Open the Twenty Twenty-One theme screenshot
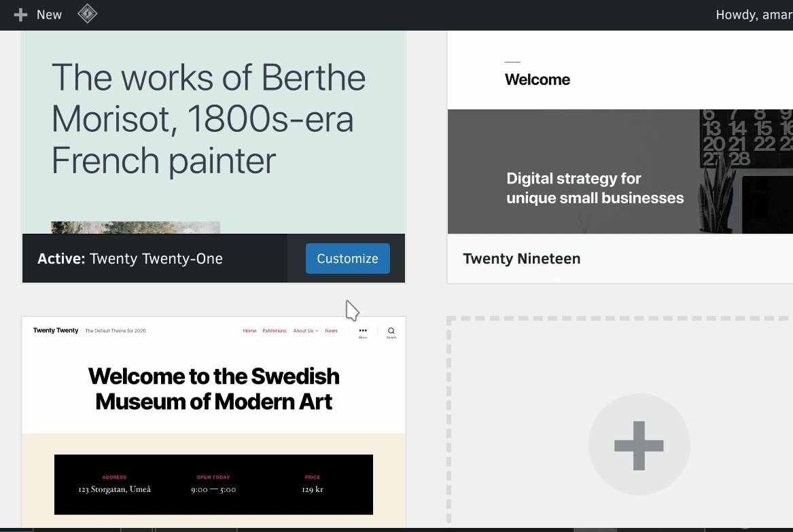 (x=213, y=132)
